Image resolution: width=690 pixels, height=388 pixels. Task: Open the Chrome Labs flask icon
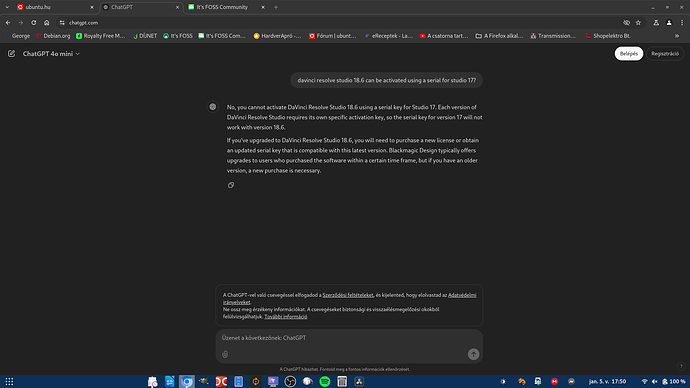point(656,22)
